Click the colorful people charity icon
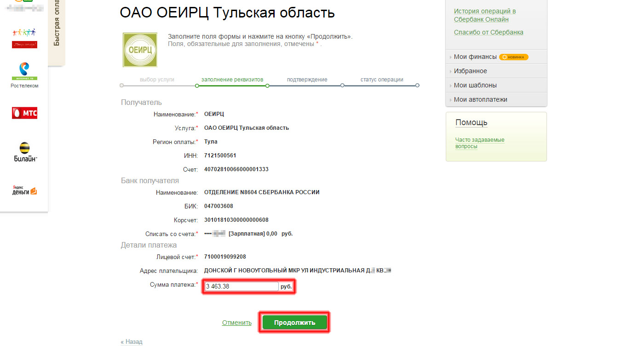644x352 pixels. point(24,39)
